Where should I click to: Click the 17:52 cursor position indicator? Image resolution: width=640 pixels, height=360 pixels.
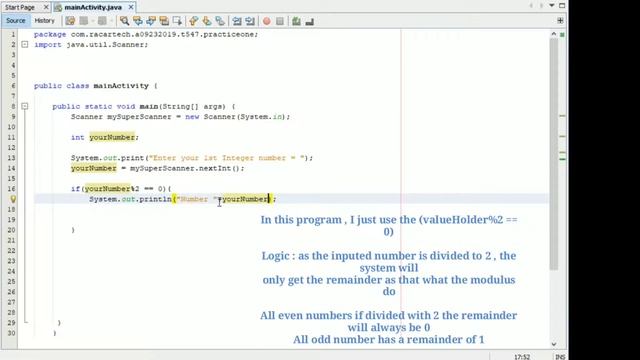click(x=522, y=357)
